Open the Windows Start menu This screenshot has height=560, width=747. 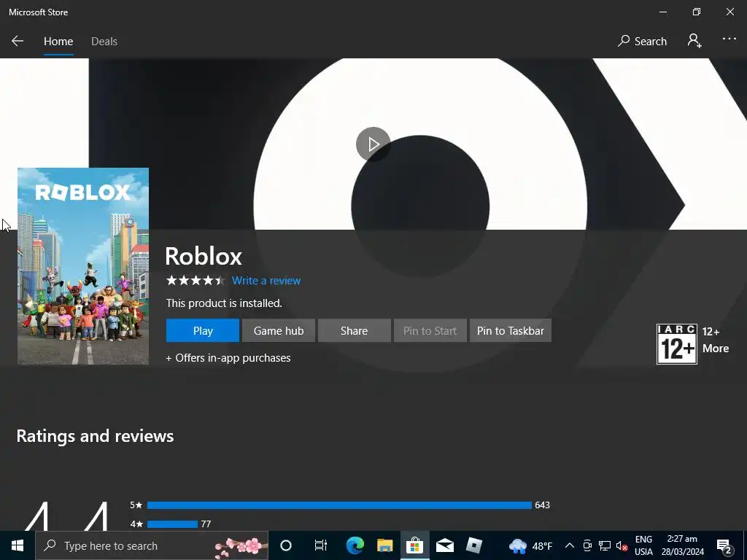tap(18, 545)
